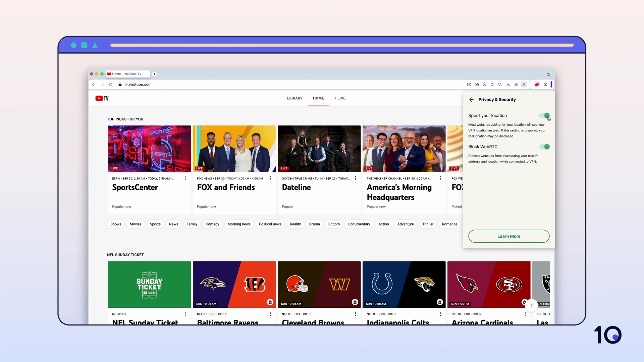This screenshot has height=362, width=644.
Task: Toggle Block WebRTC switch
Action: point(544,147)
